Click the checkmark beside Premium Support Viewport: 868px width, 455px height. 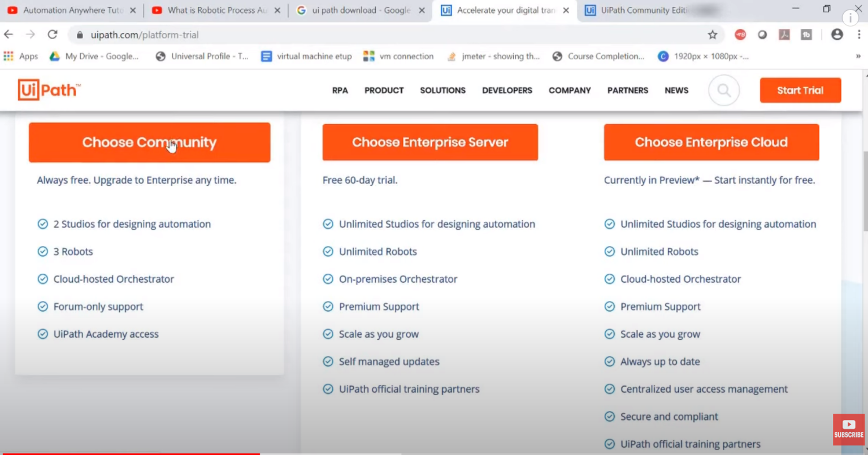pos(328,307)
